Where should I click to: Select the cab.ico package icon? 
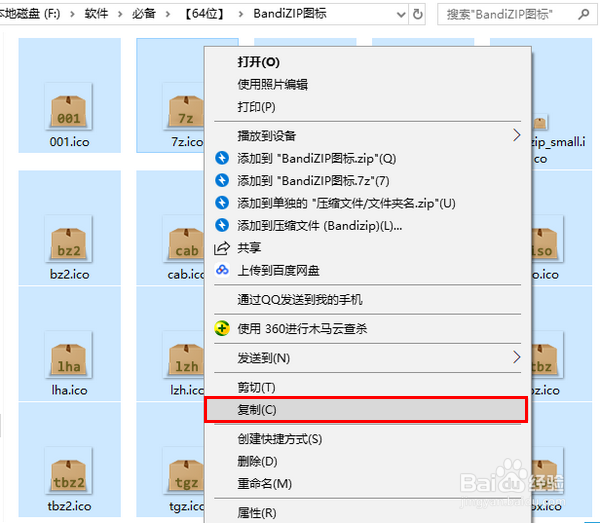pyautogui.click(x=185, y=239)
